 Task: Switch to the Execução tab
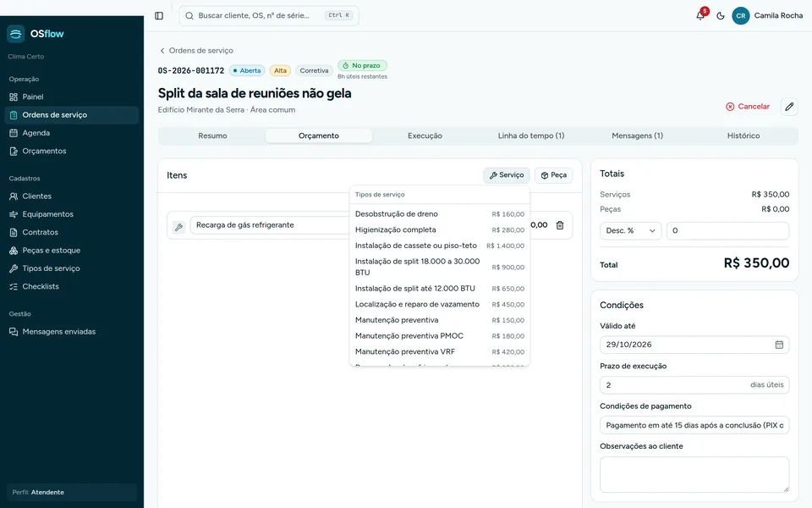click(425, 135)
